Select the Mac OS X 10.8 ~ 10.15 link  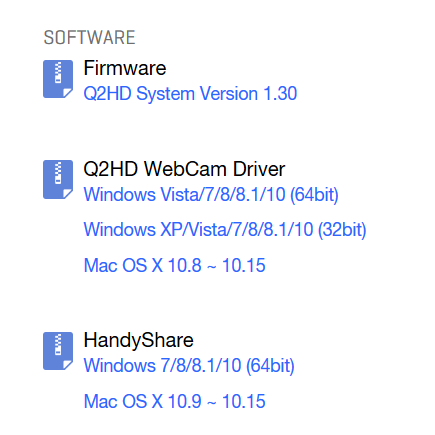coord(175,266)
